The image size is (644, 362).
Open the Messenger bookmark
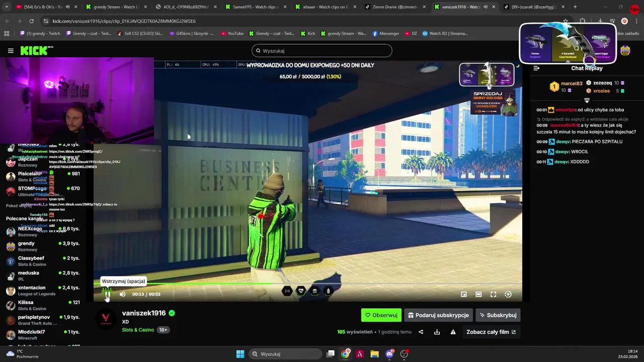pos(386,34)
